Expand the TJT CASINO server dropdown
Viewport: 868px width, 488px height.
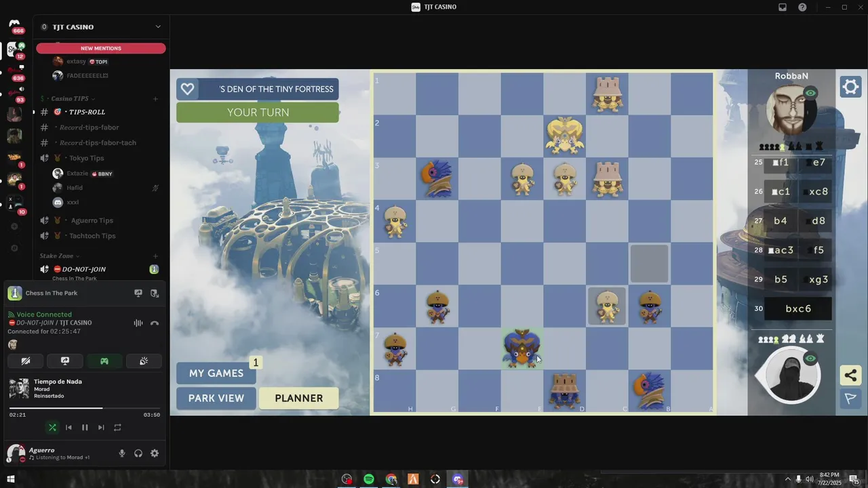tap(158, 27)
